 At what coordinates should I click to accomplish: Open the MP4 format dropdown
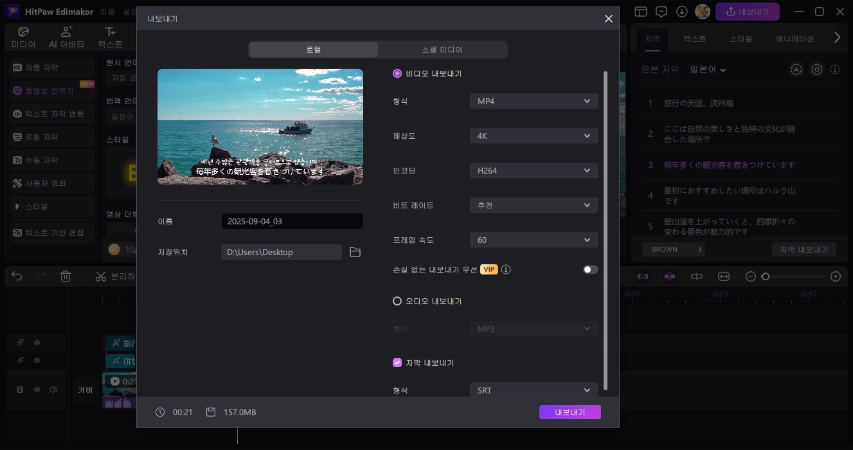pyautogui.click(x=534, y=101)
